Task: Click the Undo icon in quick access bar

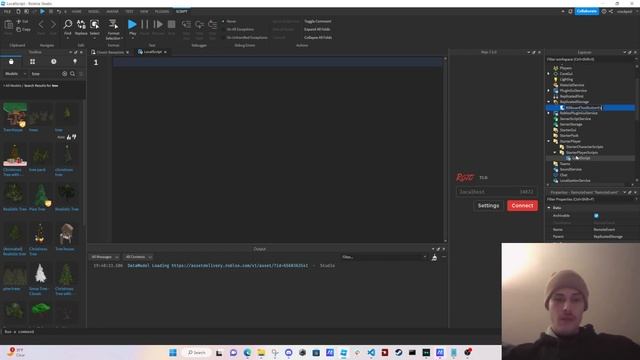Action: [59, 11]
